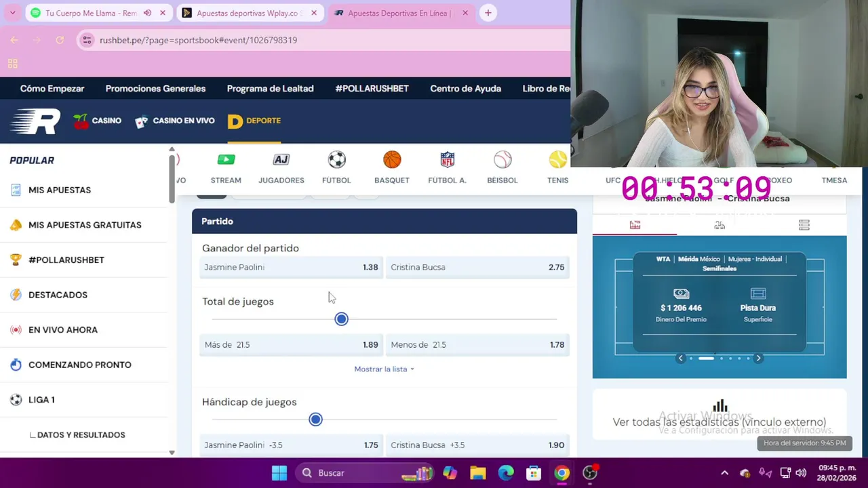Open the apps grid in the bookmarks bar
The height and width of the screenshot is (488, 868).
click(x=12, y=64)
